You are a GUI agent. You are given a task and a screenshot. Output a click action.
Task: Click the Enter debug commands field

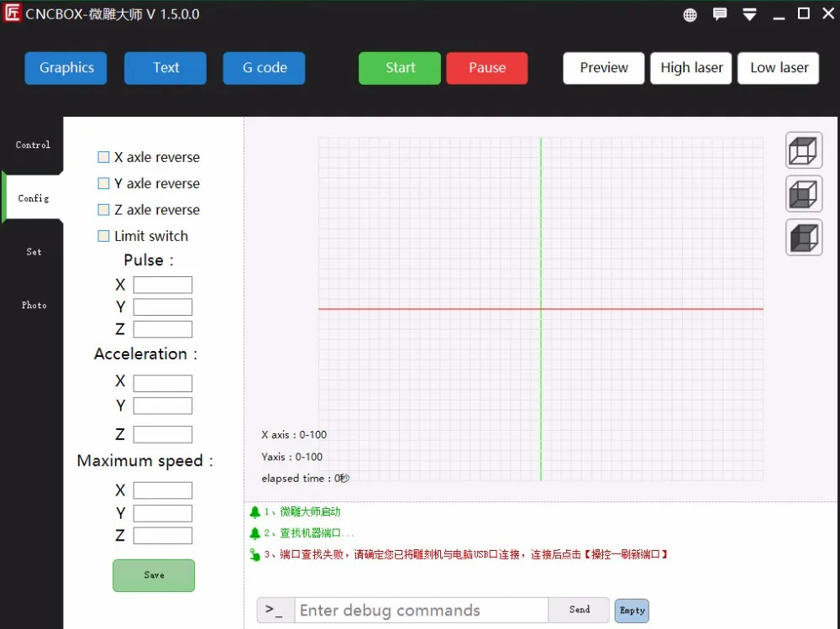point(422,611)
